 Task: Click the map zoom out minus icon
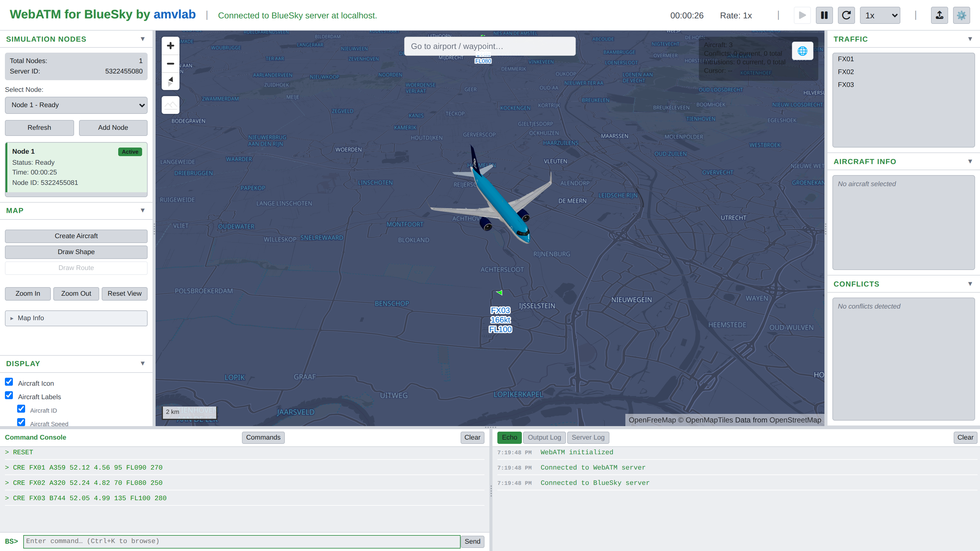(171, 63)
